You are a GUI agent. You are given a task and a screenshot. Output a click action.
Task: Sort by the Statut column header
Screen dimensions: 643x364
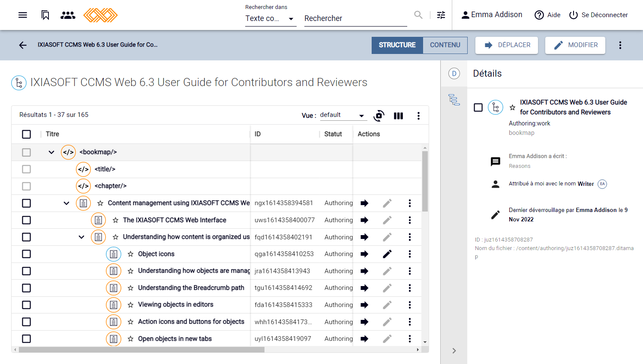(x=333, y=134)
